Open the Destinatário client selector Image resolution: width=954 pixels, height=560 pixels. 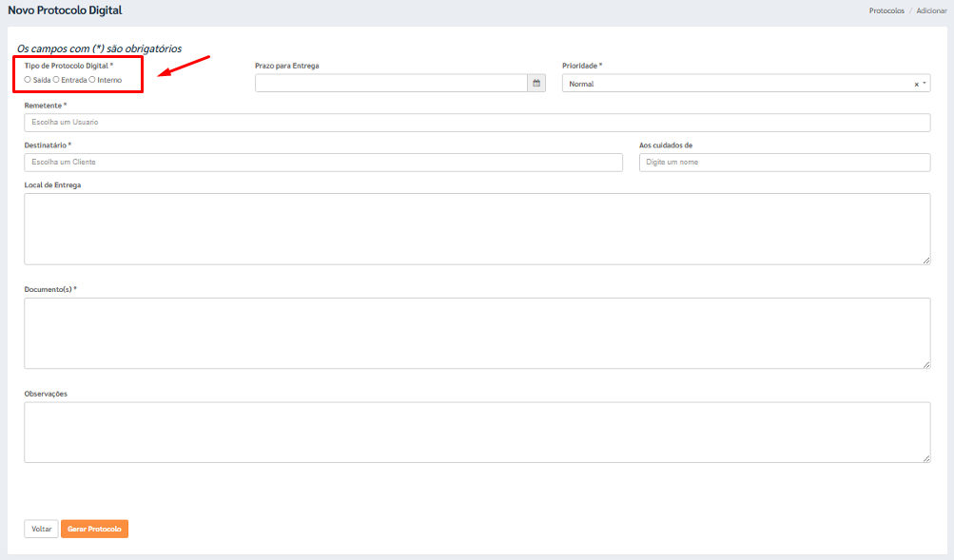[x=323, y=163]
